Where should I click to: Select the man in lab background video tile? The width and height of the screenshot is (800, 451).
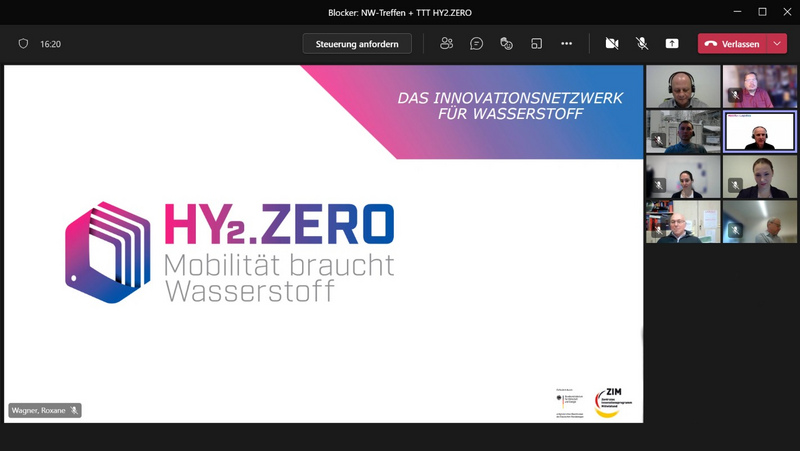point(683,132)
